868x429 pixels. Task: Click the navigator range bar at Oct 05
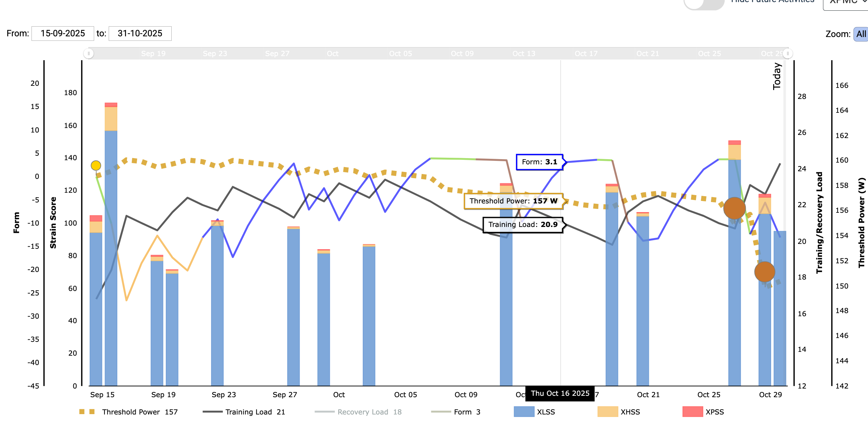click(400, 54)
